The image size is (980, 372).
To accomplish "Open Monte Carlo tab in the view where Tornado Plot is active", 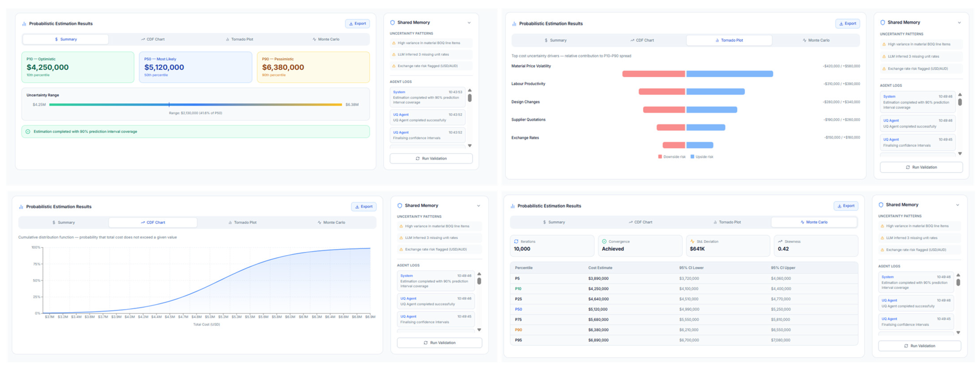I will [816, 40].
